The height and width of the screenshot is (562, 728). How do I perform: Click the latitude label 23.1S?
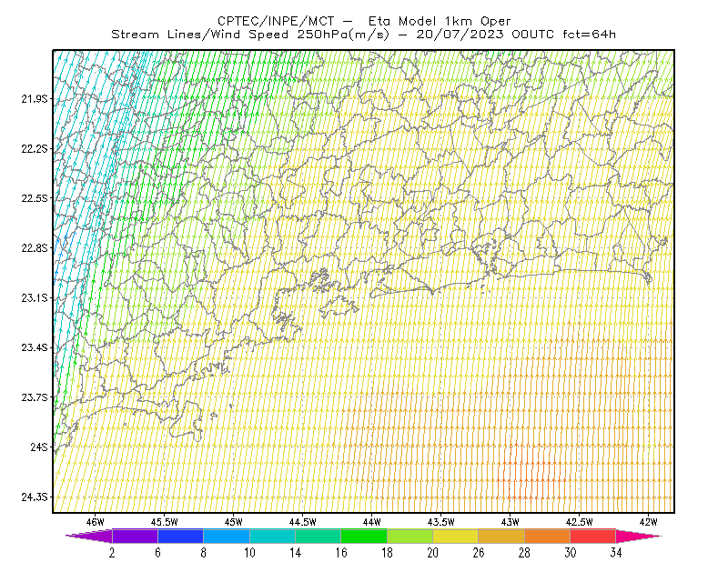35,297
